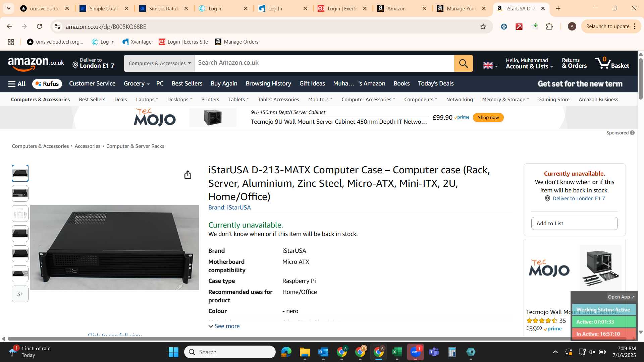Expand Account & Lists menu
The image size is (644, 362).
529,63
